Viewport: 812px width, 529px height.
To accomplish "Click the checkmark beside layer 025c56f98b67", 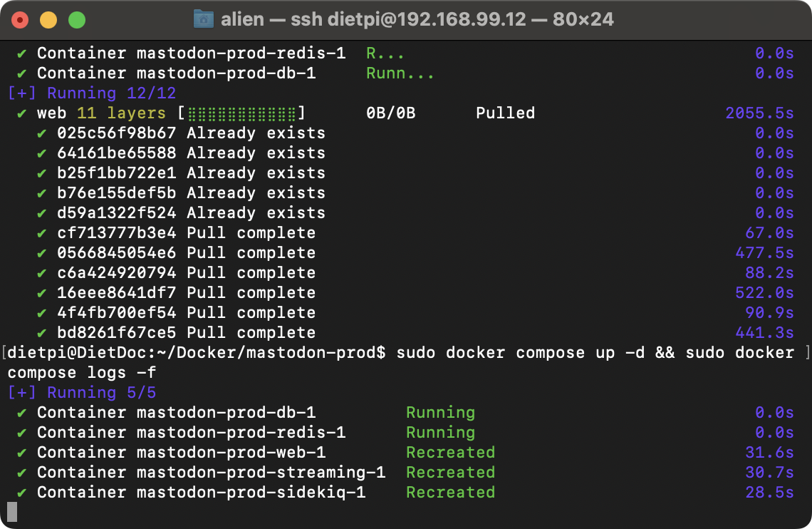I will (x=41, y=133).
